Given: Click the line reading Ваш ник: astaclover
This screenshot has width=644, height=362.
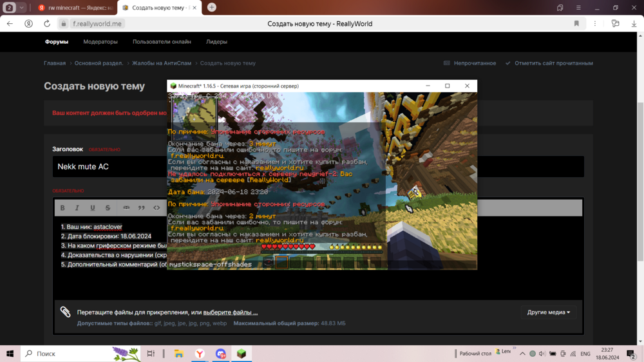Looking at the screenshot, I should click(91, 227).
